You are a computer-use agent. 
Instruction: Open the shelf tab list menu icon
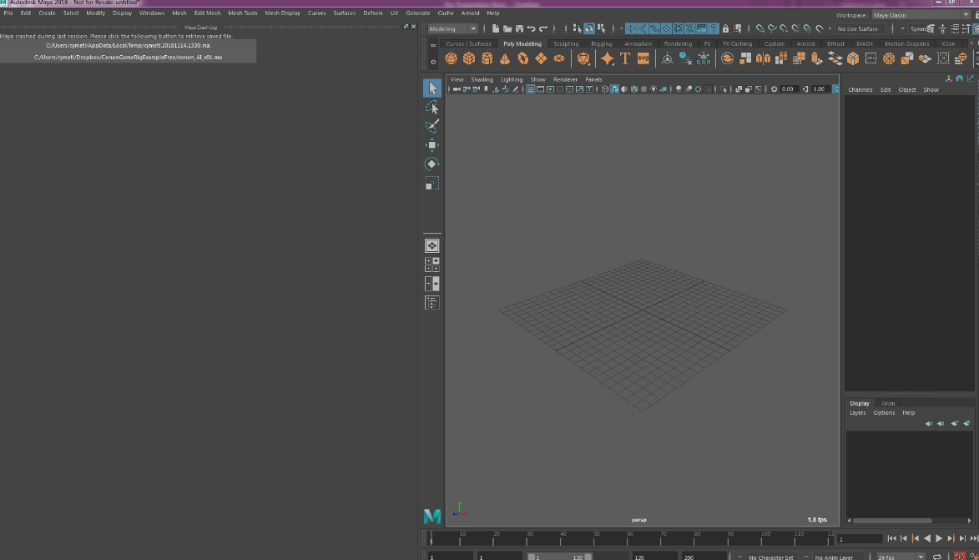432,45
